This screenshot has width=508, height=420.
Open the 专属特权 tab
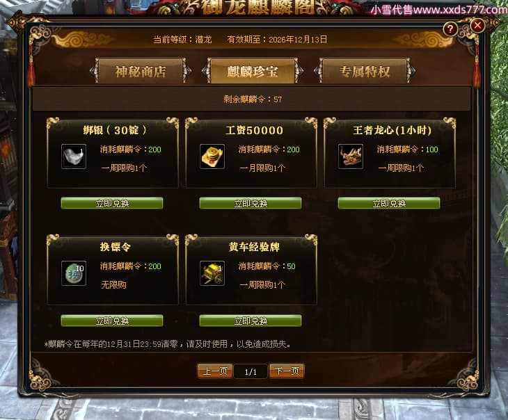pyautogui.click(x=365, y=71)
